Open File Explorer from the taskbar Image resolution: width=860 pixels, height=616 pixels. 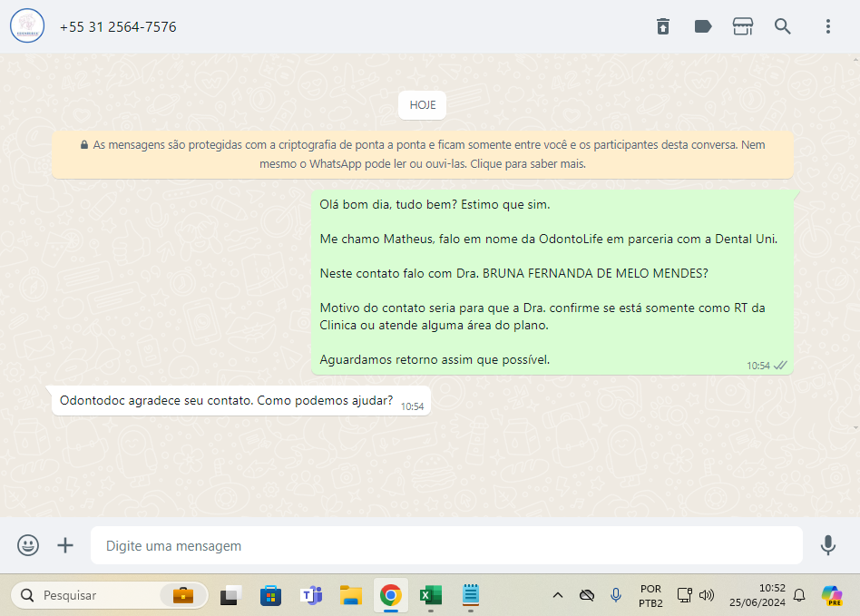coord(350,595)
